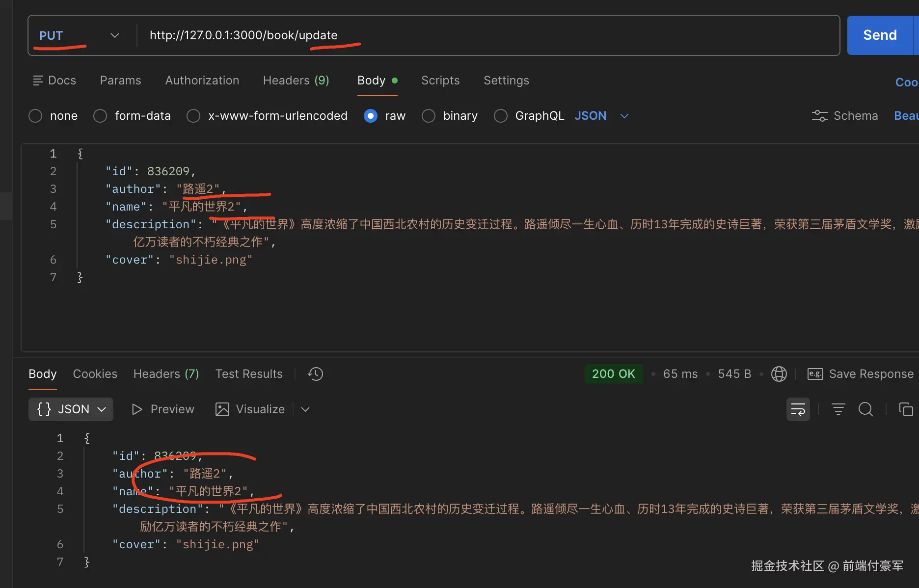Click the request body "id": 836209 line
The image size is (919, 588).
point(151,171)
